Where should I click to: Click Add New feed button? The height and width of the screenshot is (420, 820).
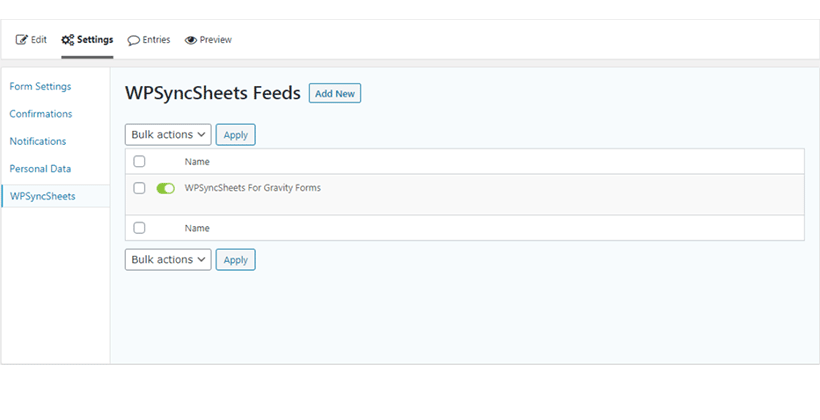(335, 93)
